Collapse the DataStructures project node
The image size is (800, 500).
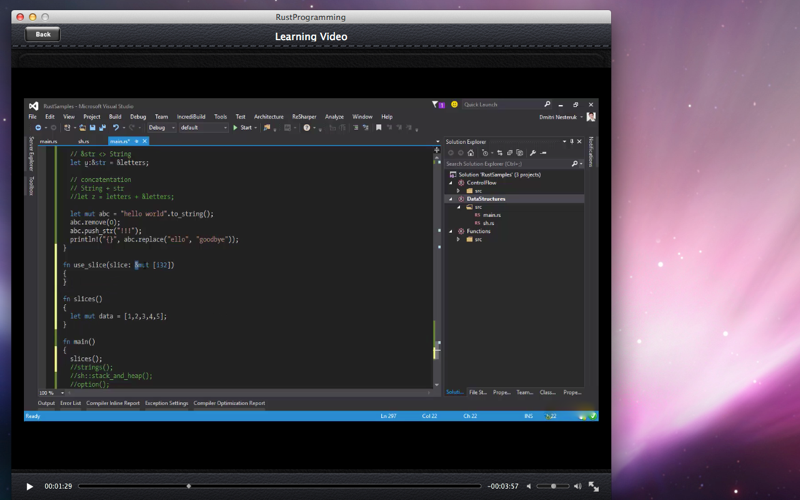(451, 199)
